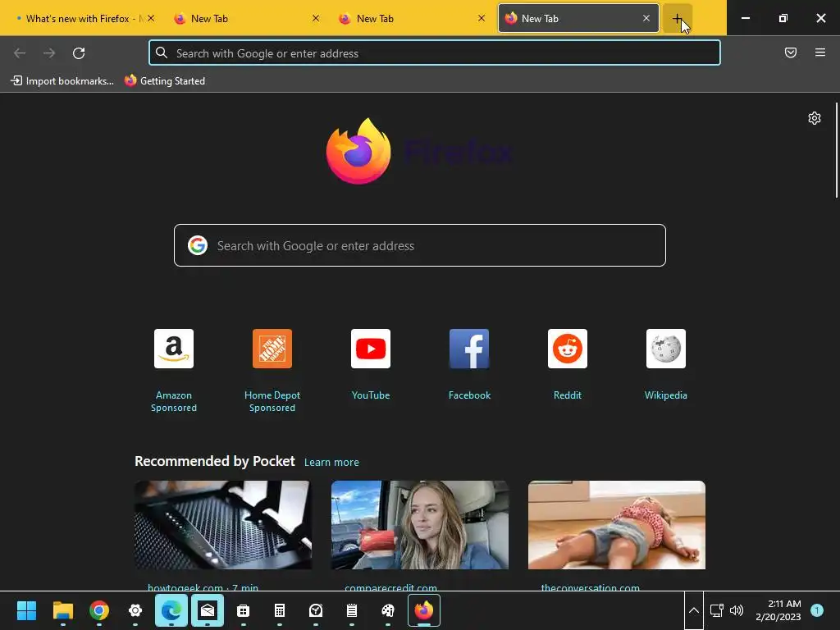Viewport: 840px width, 630px height.
Task: Open the Getting Started bookmark
Action: pos(165,81)
